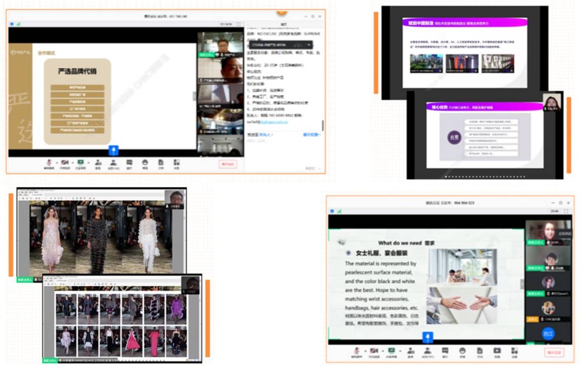
Task: Share screen in the 严选品牌代销 meeting window
Action: tap(81, 164)
